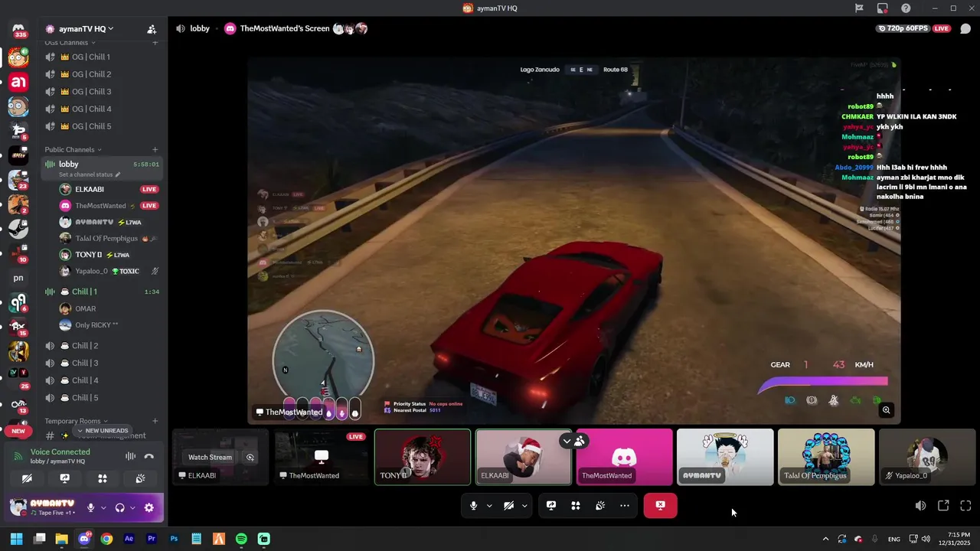Image resolution: width=980 pixels, height=551 pixels.
Task: Stop watching stream with the red button
Action: point(661,506)
